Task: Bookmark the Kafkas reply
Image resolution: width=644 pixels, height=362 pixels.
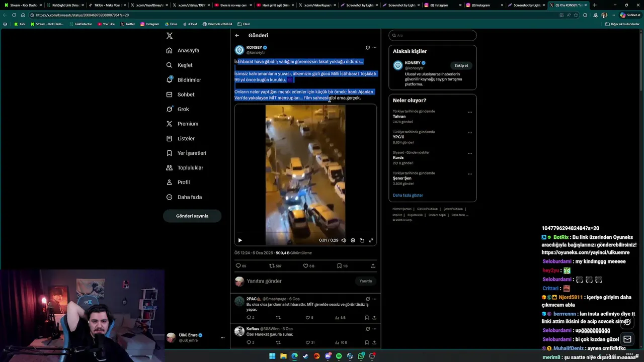Action: (367, 342)
